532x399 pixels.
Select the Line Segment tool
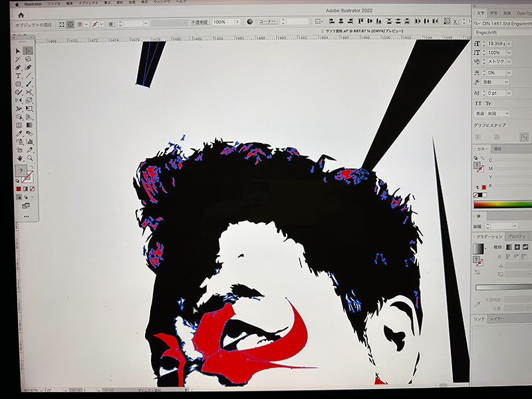pos(29,76)
